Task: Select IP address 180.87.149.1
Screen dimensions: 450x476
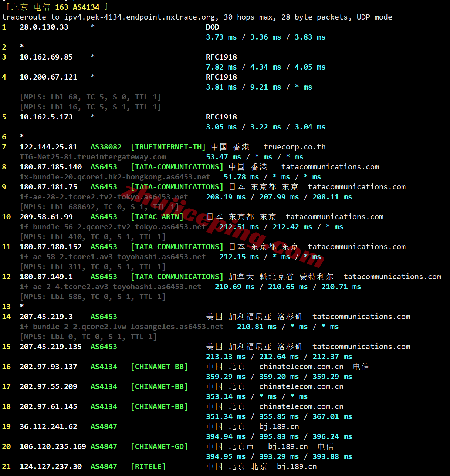Action: coord(46,277)
